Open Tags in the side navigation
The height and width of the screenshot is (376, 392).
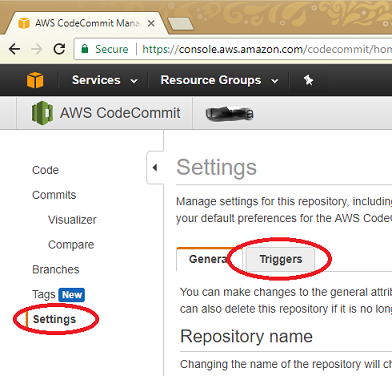pyautogui.click(x=44, y=294)
